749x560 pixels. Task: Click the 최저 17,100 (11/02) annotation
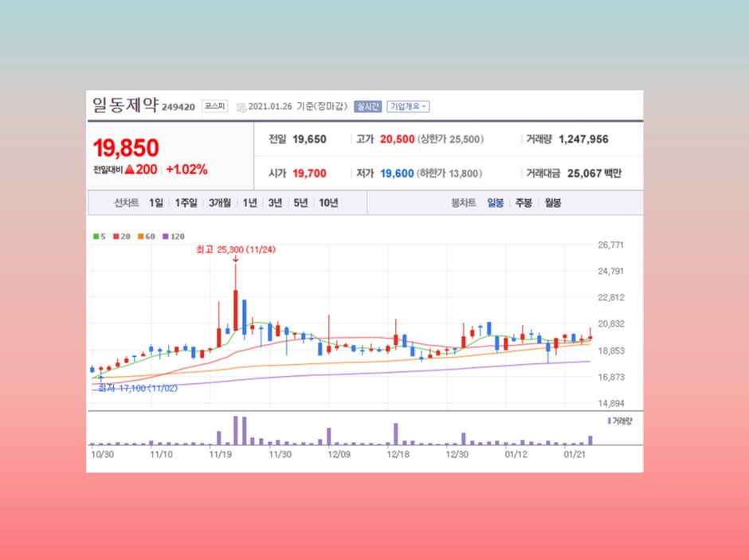pos(138,389)
